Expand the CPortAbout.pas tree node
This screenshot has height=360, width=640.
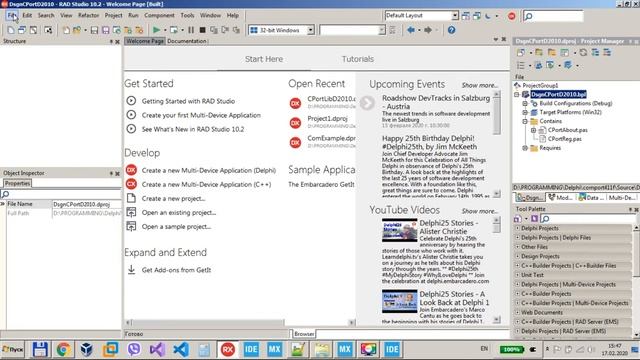[x=533, y=130]
